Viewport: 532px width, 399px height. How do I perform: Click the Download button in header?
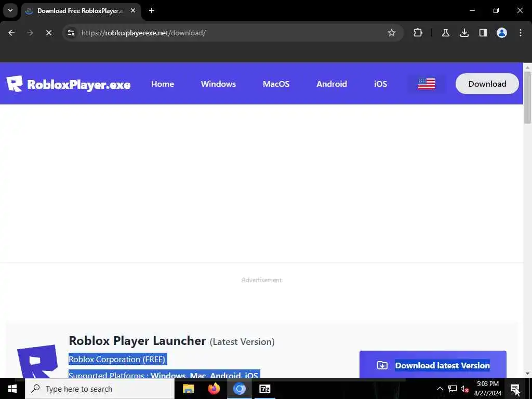click(487, 84)
